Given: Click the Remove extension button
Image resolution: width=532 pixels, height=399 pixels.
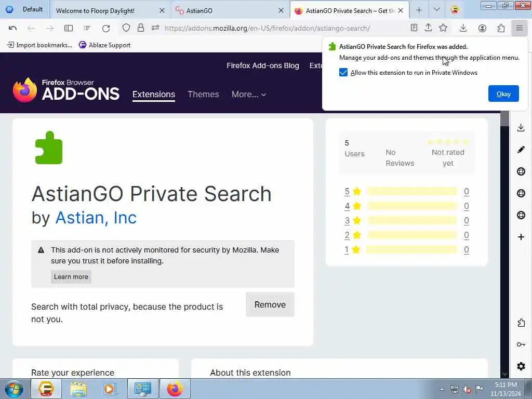Looking at the screenshot, I should [x=270, y=304].
